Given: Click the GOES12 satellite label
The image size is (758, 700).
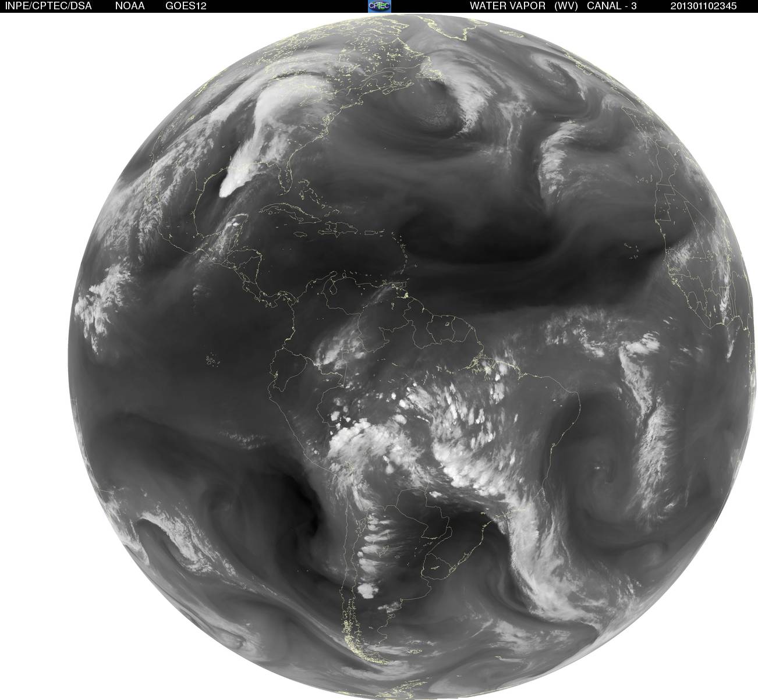Looking at the screenshot, I should 186,6.
